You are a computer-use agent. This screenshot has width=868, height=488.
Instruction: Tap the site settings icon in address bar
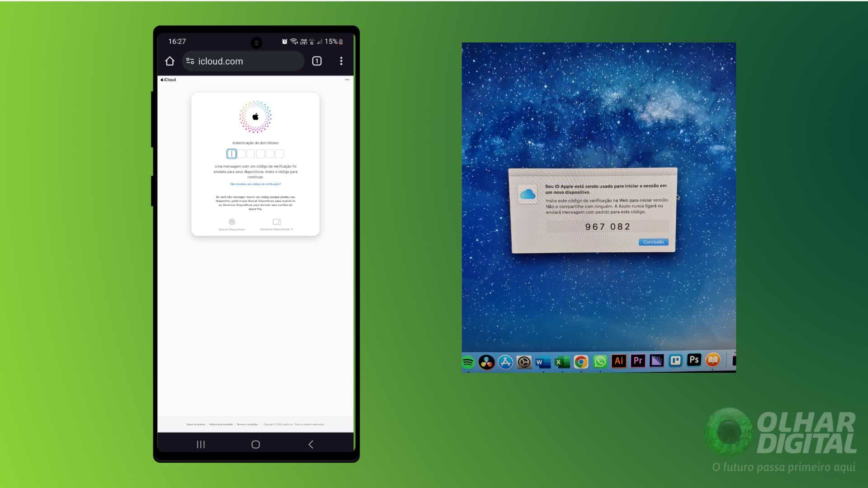190,61
